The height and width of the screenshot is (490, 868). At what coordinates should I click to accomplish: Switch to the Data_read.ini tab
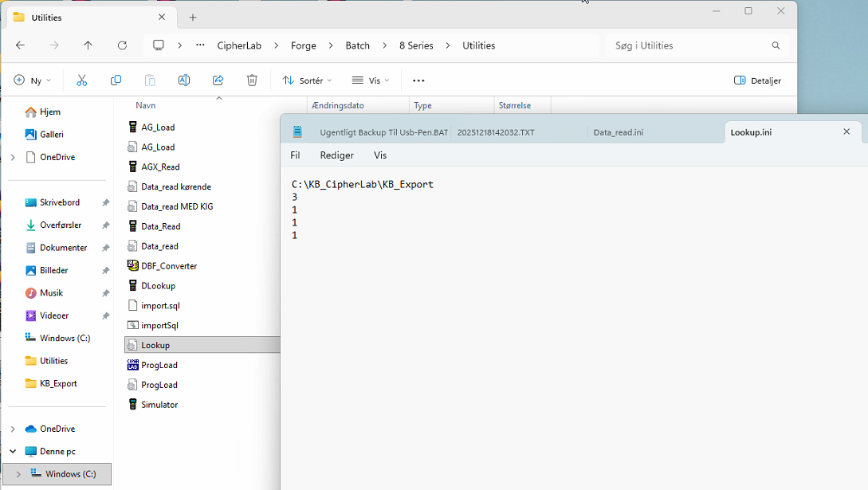(618, 132)
